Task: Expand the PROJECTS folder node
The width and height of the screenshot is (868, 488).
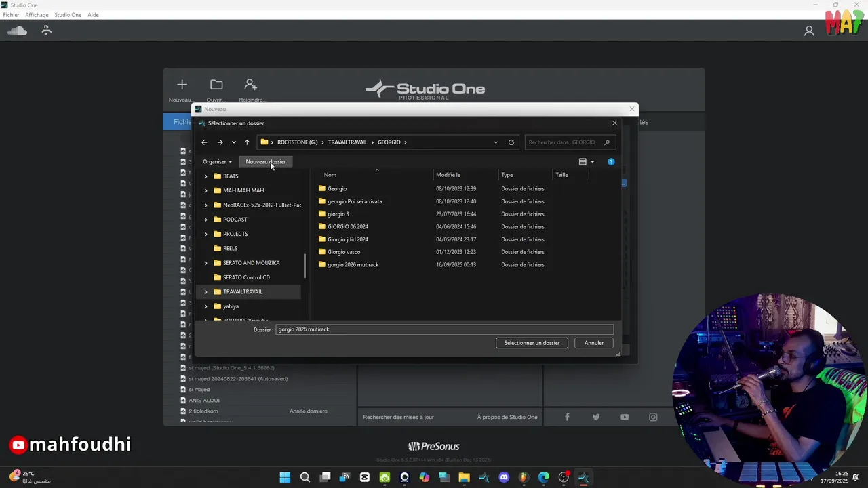Action: coord(206,234)
